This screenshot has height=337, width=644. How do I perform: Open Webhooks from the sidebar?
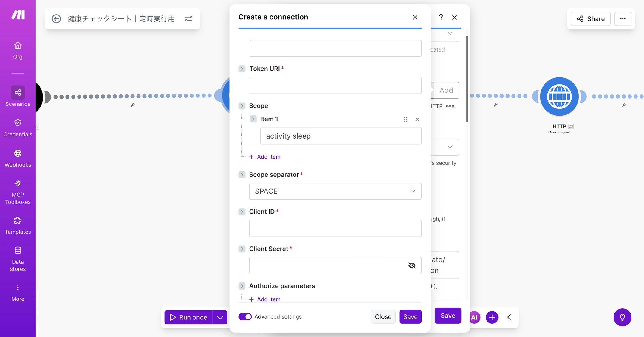18,159
